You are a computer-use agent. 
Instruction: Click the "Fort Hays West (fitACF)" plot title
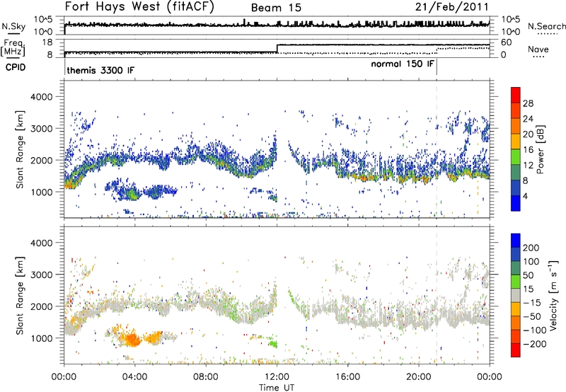coord(139,6)
